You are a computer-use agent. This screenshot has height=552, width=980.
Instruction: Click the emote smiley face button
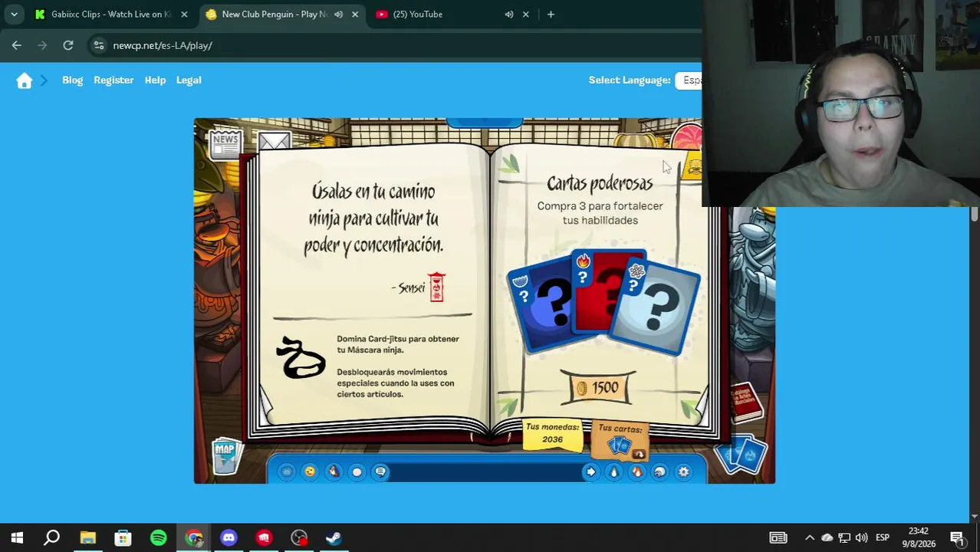pos(310,472)
